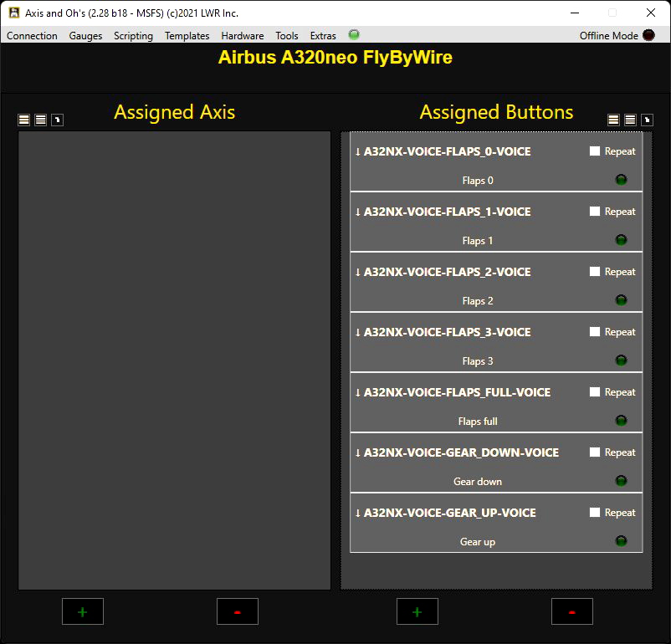671x644 pixels.
Task: Click the Gear down description text
Action: [478, 482]
